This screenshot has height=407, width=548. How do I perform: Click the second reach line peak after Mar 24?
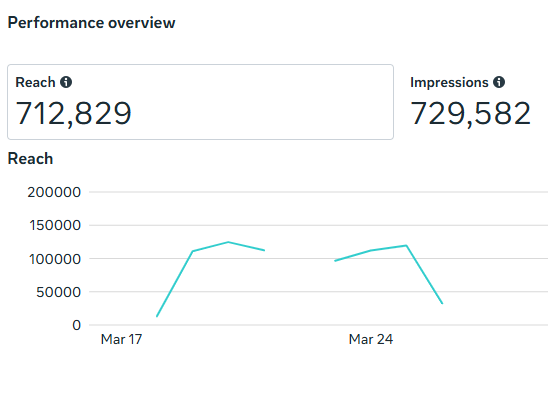[x=406, y=245]
